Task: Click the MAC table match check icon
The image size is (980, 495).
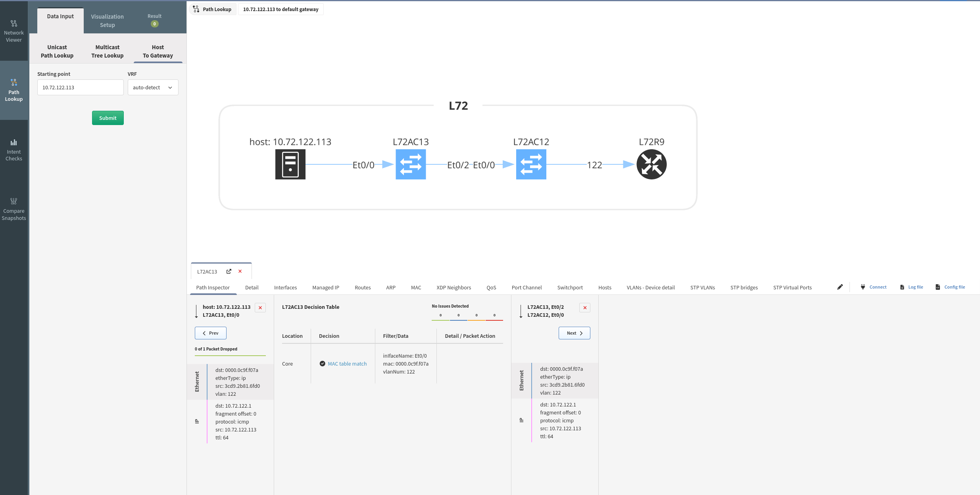Action: tap(323, 364)
